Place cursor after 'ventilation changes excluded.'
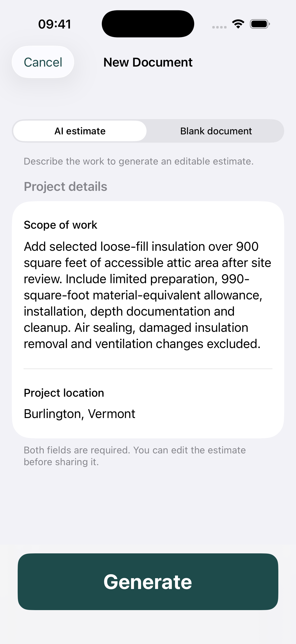 [x=261, y=344]
